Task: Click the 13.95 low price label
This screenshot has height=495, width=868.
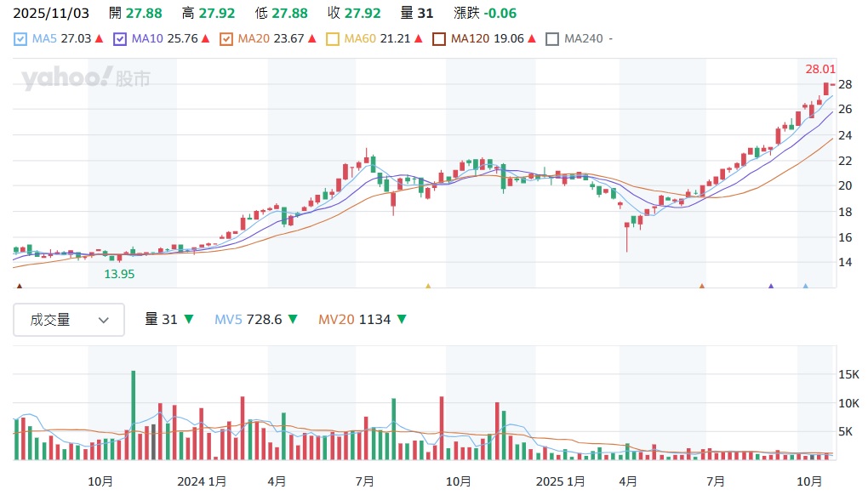Action: pos(119,274)
